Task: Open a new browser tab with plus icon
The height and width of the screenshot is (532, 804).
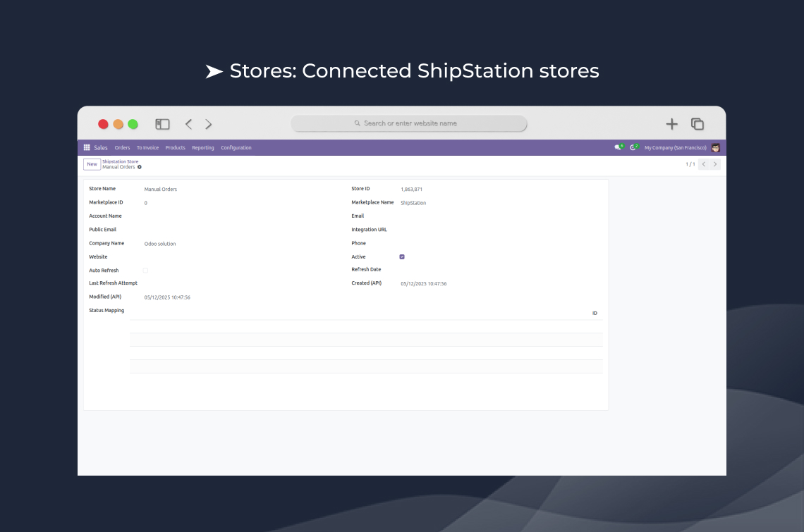Action: pyautogui.click(x=671, y=124)
